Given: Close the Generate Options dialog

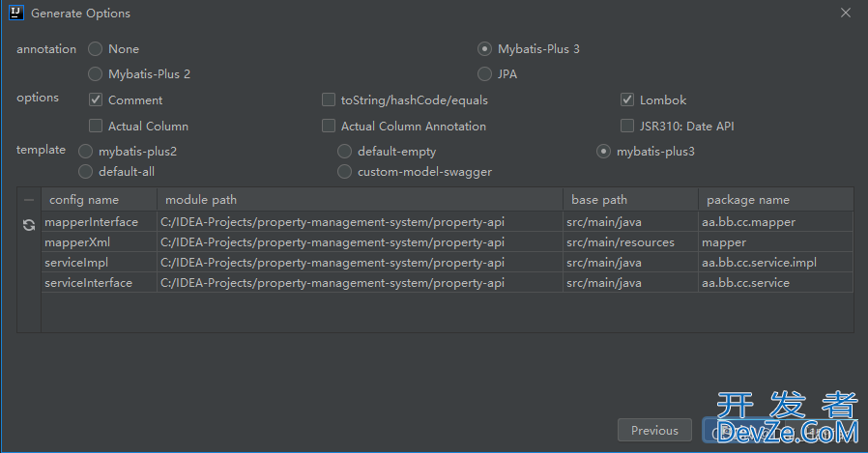Looking at the screenshot, I should (x=846, y=13).
